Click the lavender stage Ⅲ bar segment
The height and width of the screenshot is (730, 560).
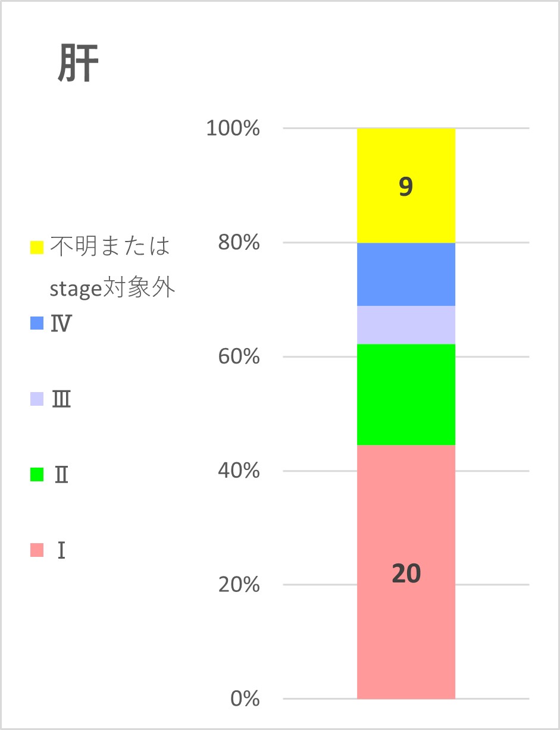(x=406, y=325)
